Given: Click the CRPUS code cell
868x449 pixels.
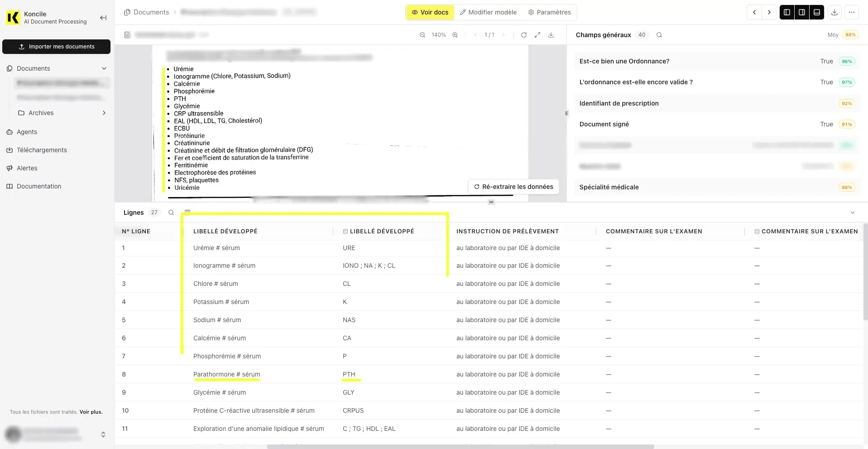Looking at the screenshot, I should 353,410.
